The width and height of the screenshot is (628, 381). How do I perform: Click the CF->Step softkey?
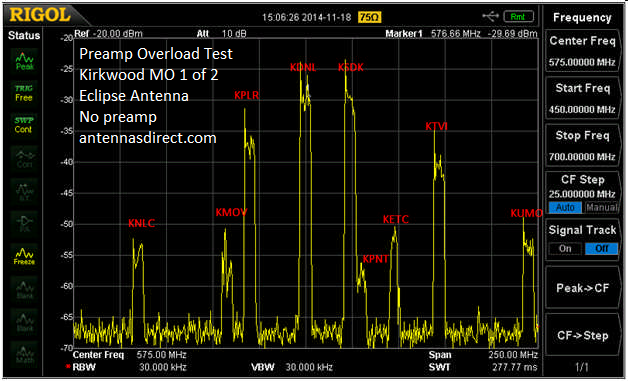click(x=582, y=335)
